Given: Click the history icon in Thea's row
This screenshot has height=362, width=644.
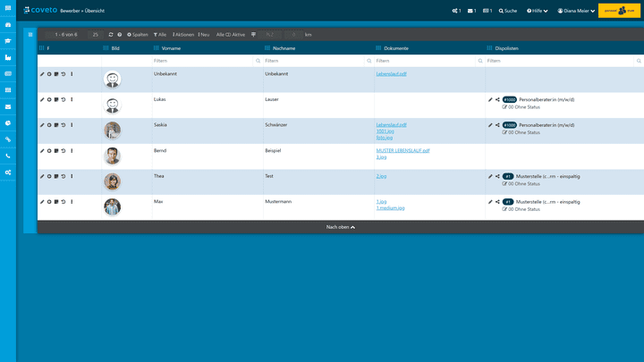Looking at the screenshot, I should pos(64,176).
